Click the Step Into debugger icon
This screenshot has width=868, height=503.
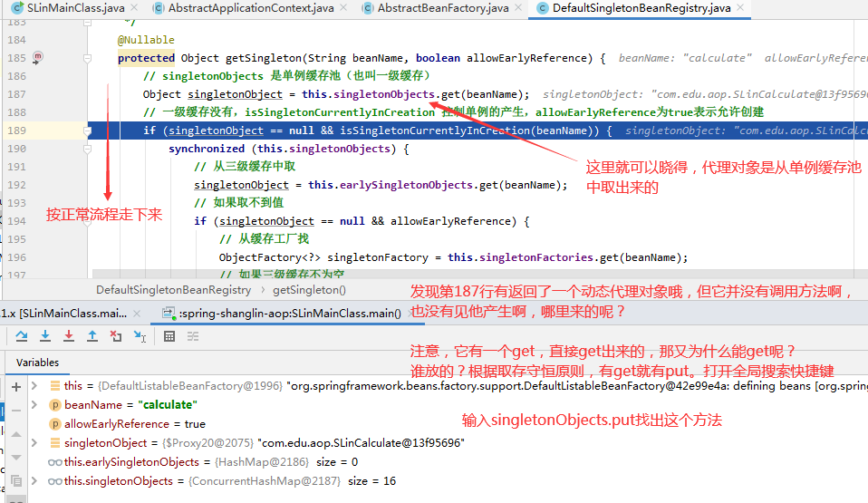coord(45,335)
